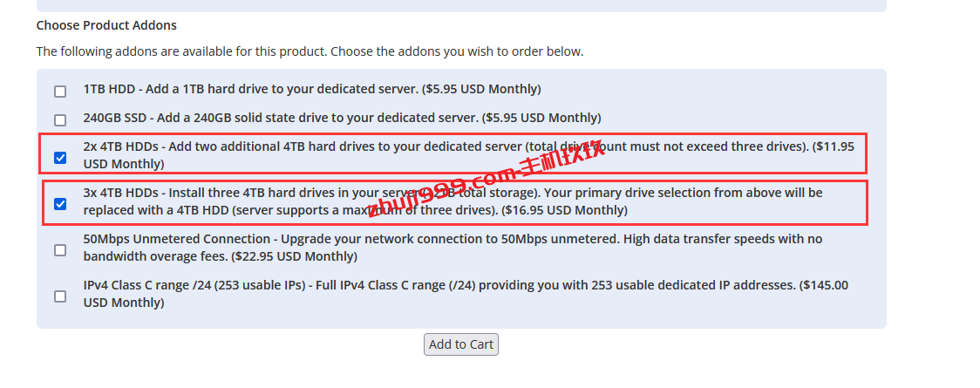The image size is (980, 388).
Task: Click the Add to Cart button
Action: point(461,344)
